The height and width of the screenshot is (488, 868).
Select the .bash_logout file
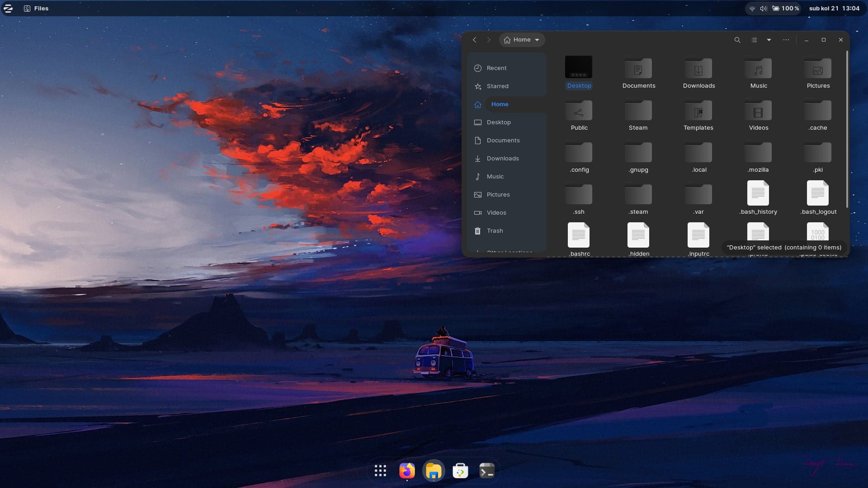click(x=818, y=193)
